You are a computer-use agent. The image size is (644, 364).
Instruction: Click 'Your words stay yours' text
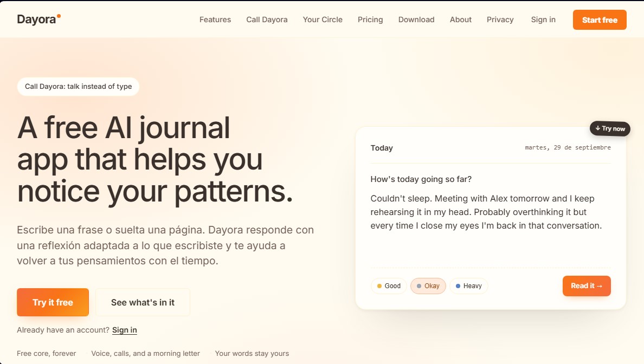tap(252, 353)
